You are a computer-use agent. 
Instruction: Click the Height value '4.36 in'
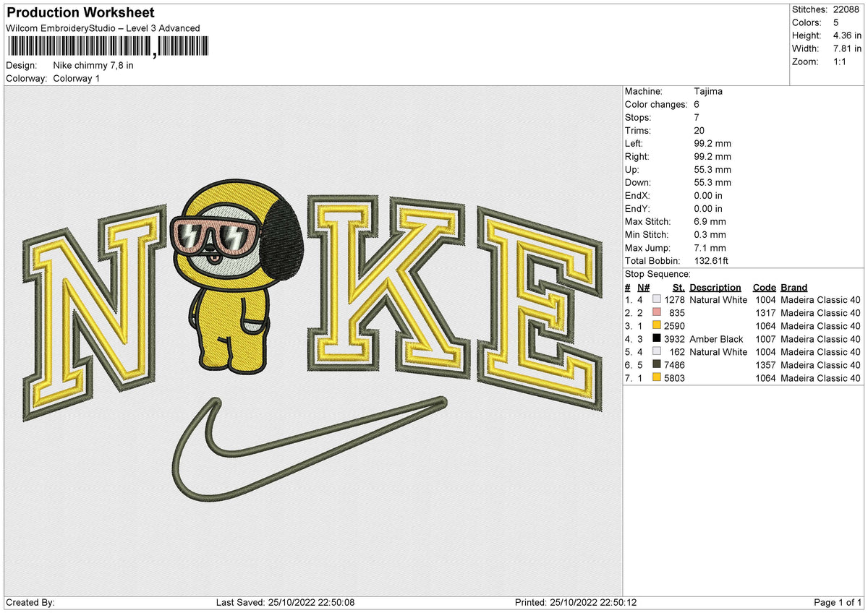point(847,35)
